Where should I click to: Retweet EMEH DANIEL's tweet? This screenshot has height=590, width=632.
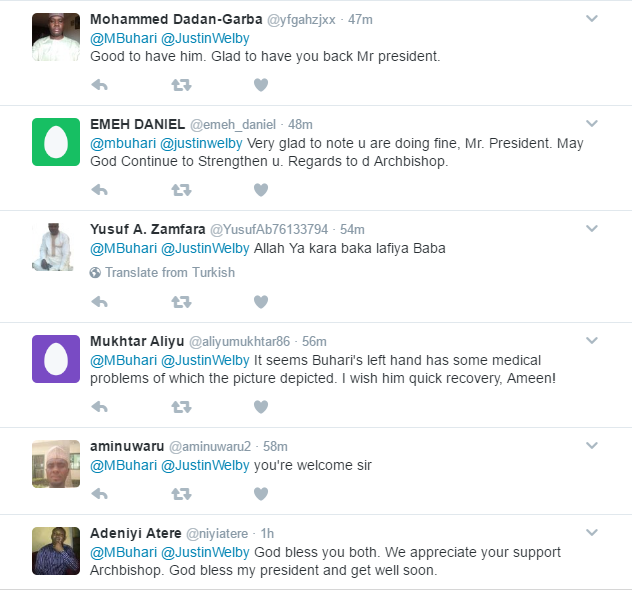pos(181,189)
